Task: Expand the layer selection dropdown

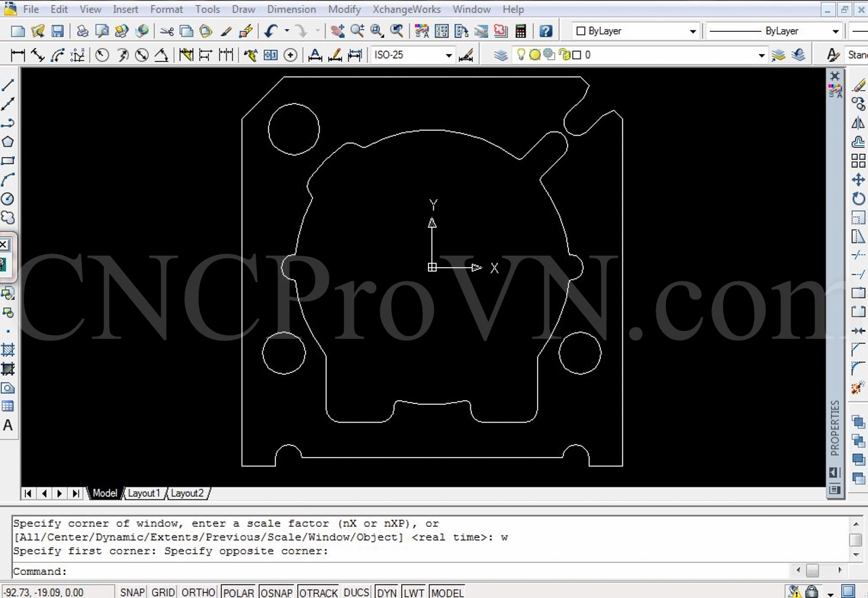Action: pos(762,56)
